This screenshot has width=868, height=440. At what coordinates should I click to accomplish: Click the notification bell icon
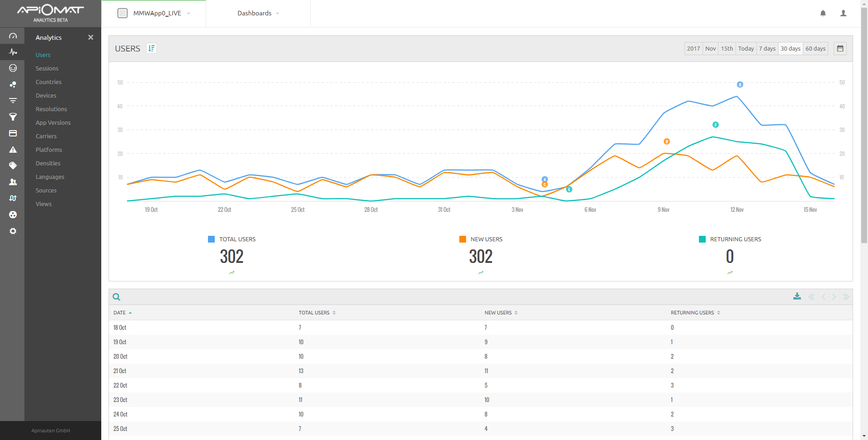(x=823, y=13)
